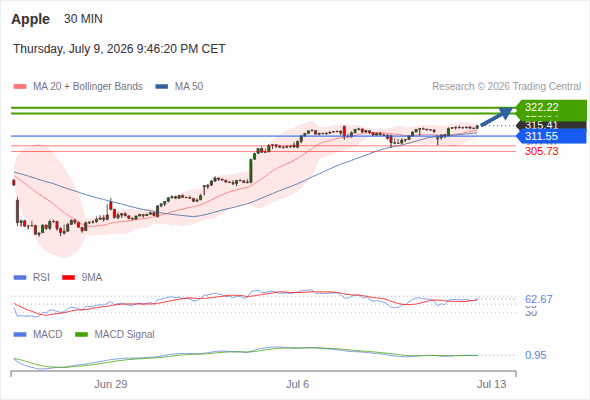
Task: Click the Jul 6 date axis label
Action: click(x=297, y=384)
